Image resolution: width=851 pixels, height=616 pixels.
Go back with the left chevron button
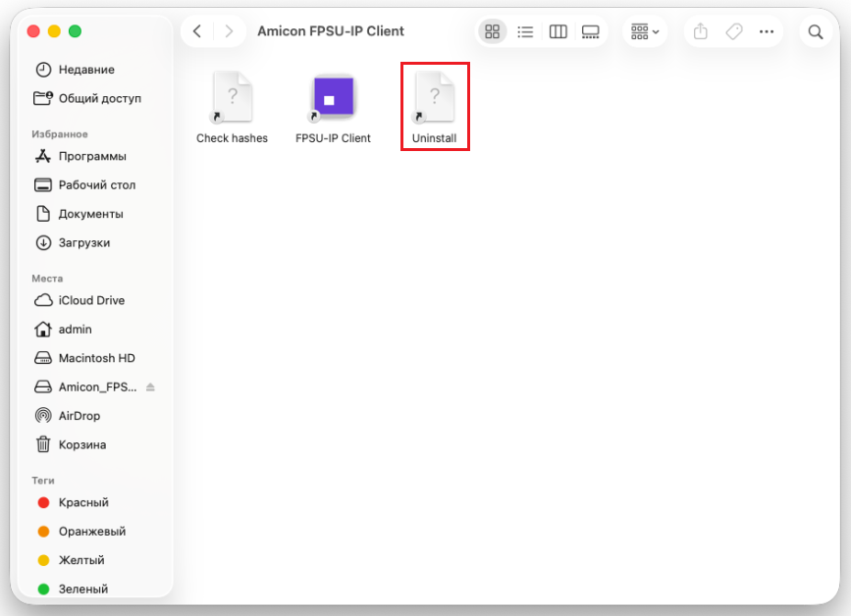point(197,31)
